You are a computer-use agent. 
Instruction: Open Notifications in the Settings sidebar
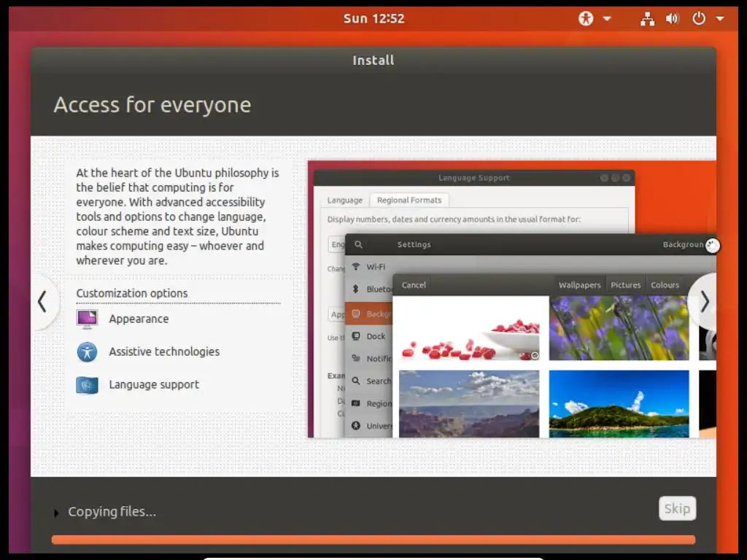pos(368,359)
